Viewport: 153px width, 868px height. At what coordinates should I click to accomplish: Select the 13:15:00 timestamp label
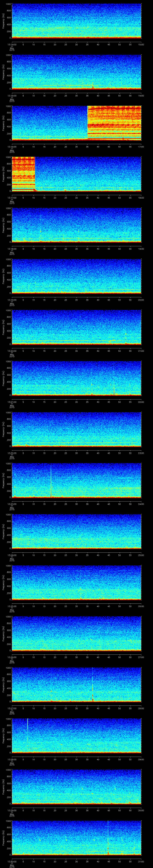12,96
